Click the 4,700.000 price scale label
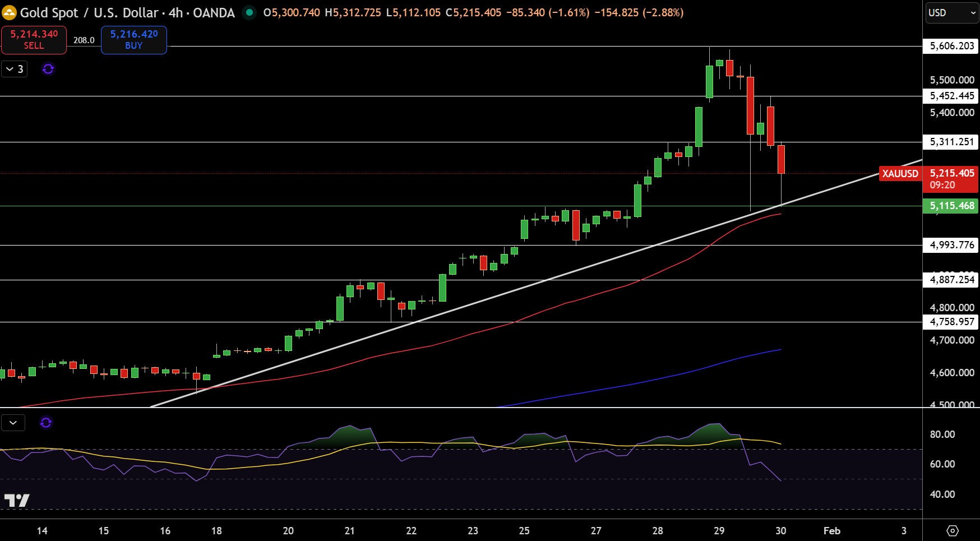 tap(952, 340)
